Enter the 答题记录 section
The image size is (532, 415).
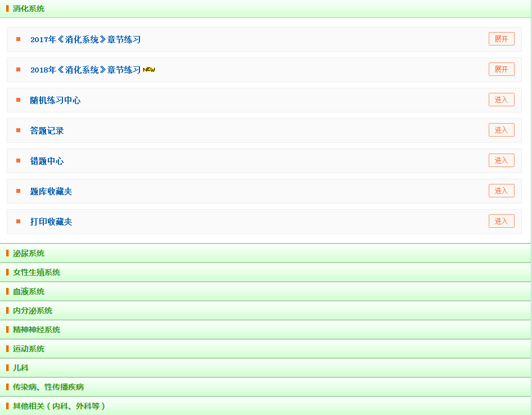pyautogui.click(x=501, y=130)
